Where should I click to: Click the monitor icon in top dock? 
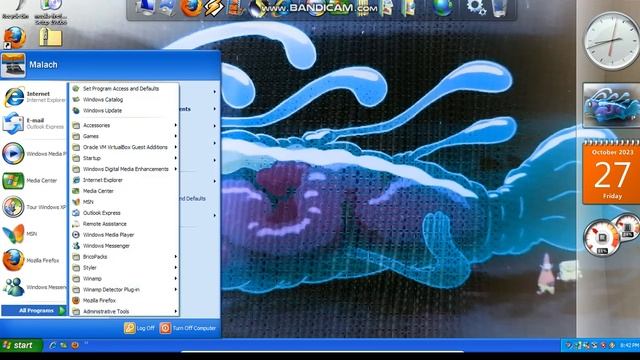pos(145,8)
